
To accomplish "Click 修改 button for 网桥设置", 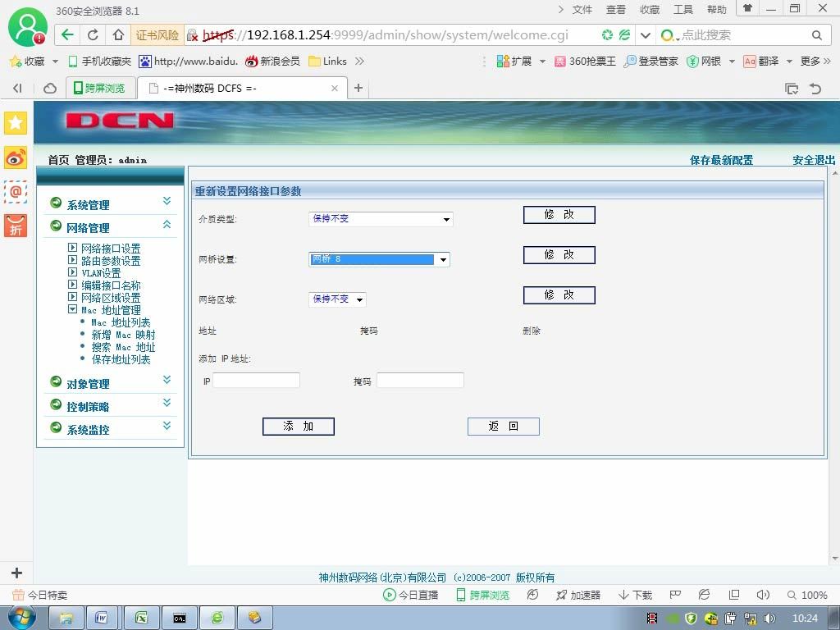I will (x=559, y=255).
